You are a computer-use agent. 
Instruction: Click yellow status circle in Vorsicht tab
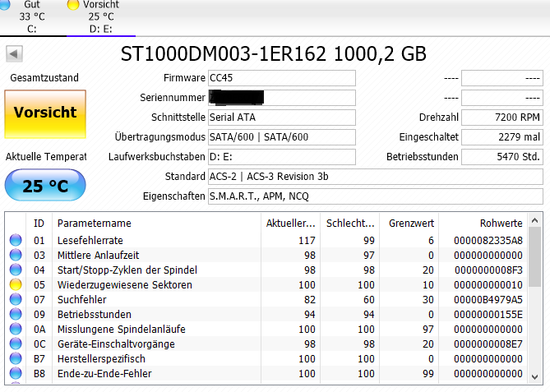click(x=73, y=5)
